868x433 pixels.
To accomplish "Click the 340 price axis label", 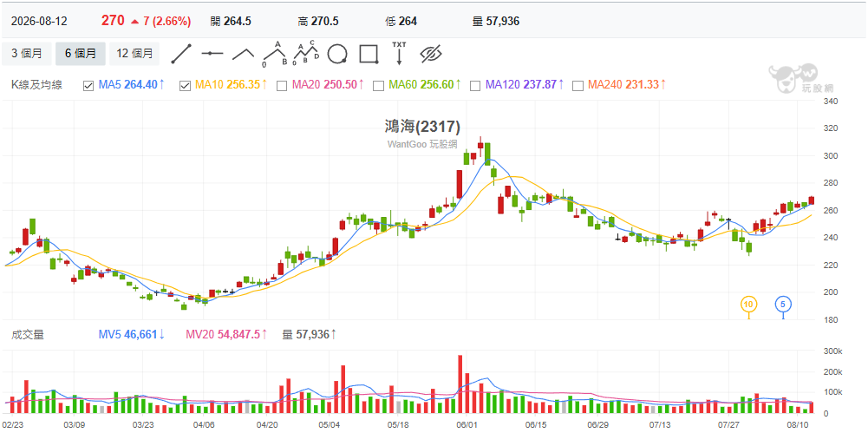I will coord(832,102).
